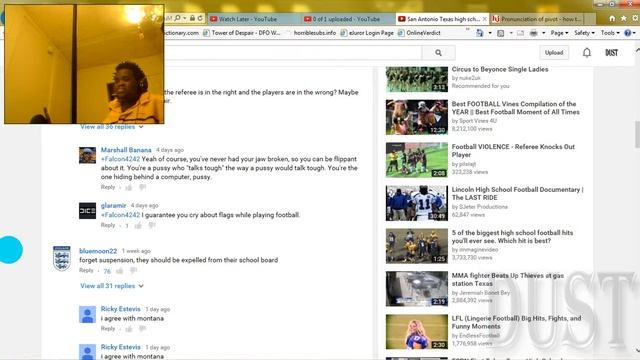Click Marshall Banana's profile avatar
The width and height of the screenshot is (640, 360).
[87, 156]
